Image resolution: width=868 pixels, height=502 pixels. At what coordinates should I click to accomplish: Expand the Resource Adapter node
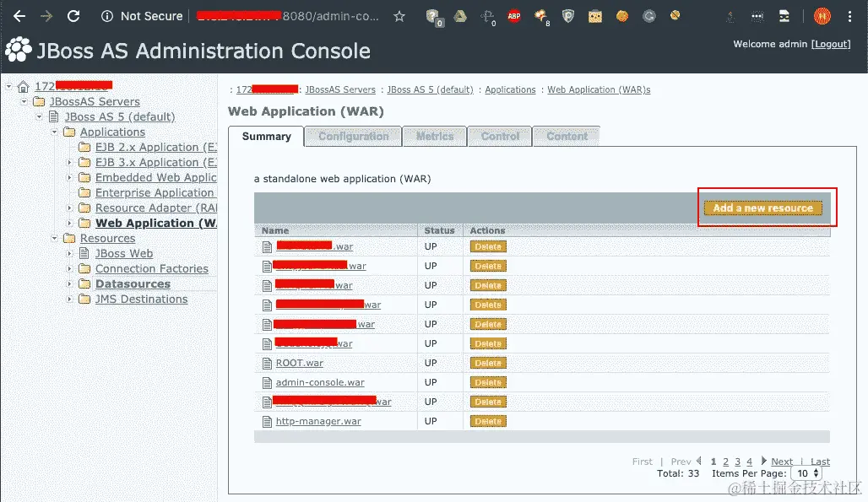tap(69, 208)
